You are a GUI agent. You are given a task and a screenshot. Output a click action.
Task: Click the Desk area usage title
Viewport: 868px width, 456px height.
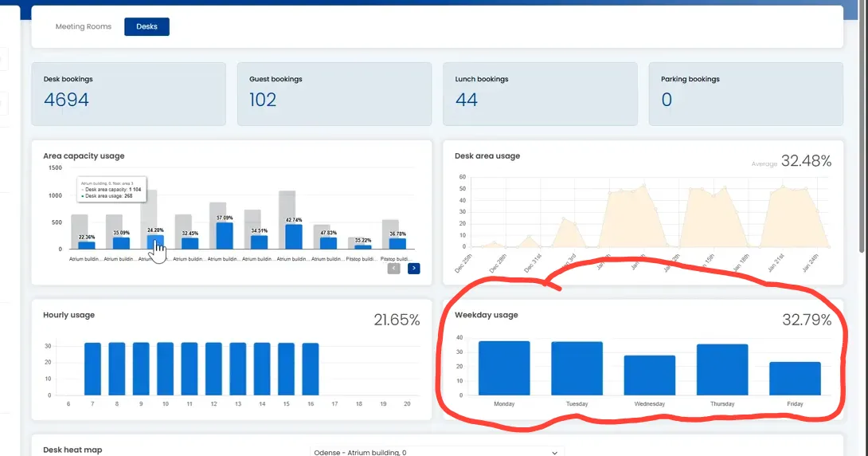tap(487, 155)
